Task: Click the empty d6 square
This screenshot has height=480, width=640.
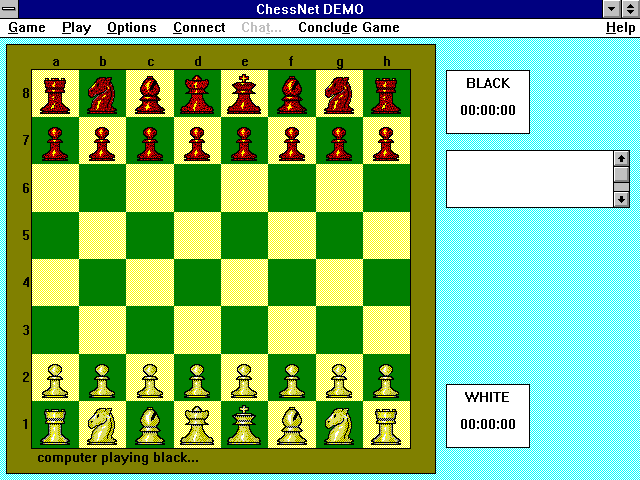Action: click(197, 188)
